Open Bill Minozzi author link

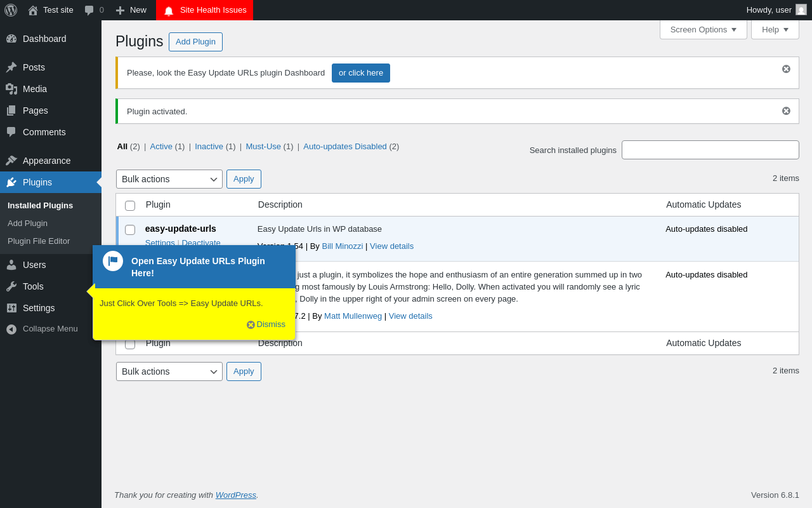343,246
